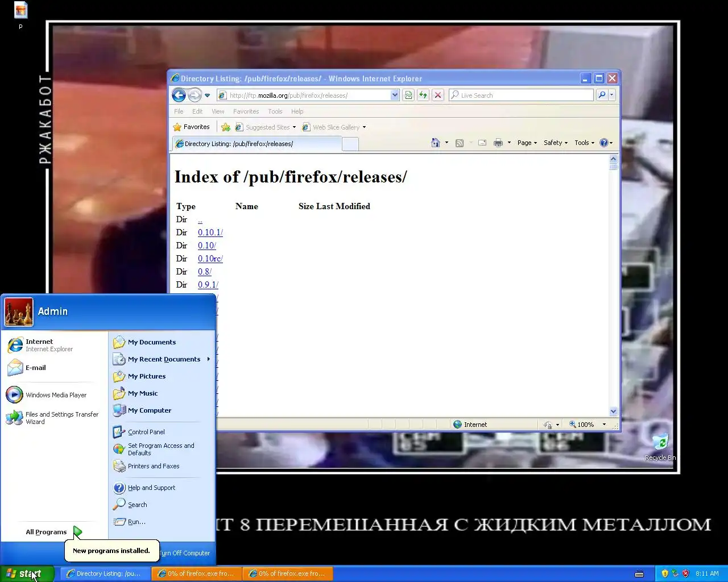The width and height of the screenshot is (728, 582).
Task: Open the Tools command bar dropdown
Action: pos(584,143)
